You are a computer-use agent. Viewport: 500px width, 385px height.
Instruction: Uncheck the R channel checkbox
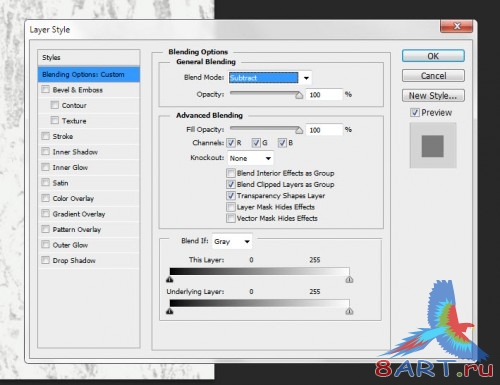tap(231, 143)
